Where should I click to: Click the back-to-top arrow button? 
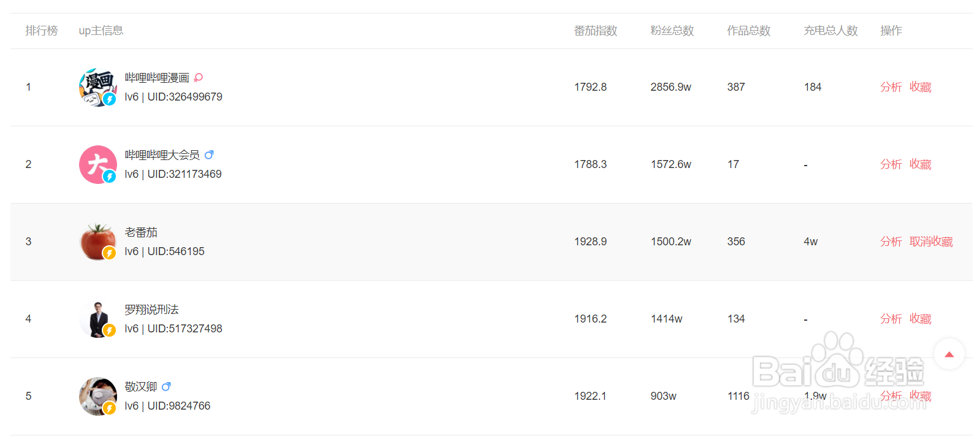click(949, 354)
